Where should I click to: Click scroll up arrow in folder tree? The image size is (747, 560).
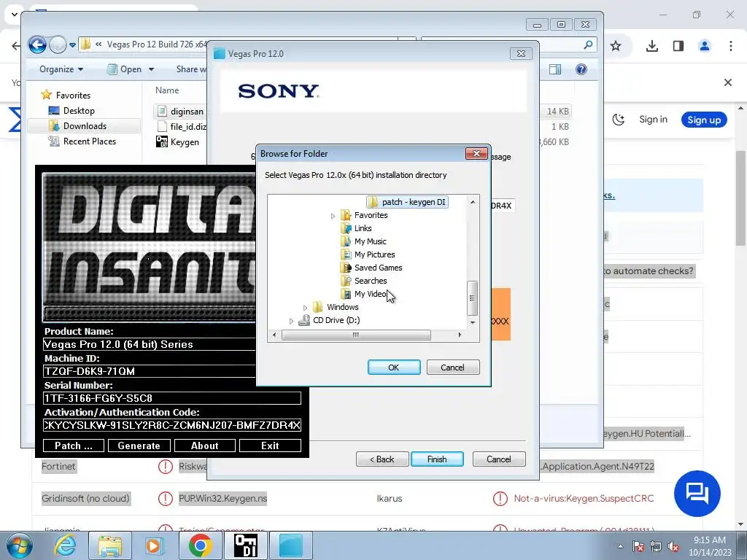[473, 202]
